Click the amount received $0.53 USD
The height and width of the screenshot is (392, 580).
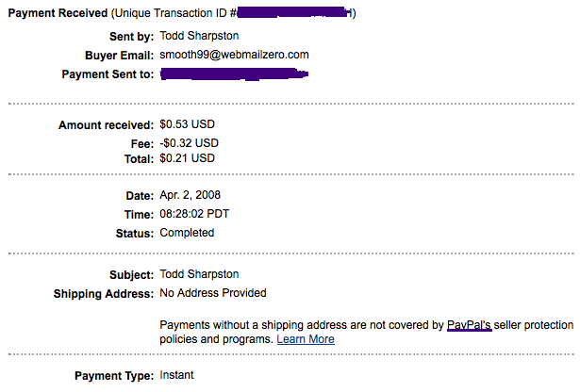click(190, 124)
